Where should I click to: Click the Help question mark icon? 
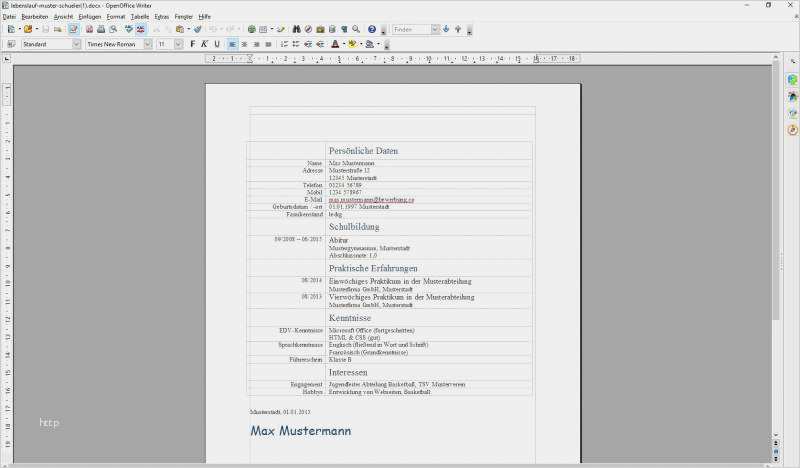(x=372, y=30)
